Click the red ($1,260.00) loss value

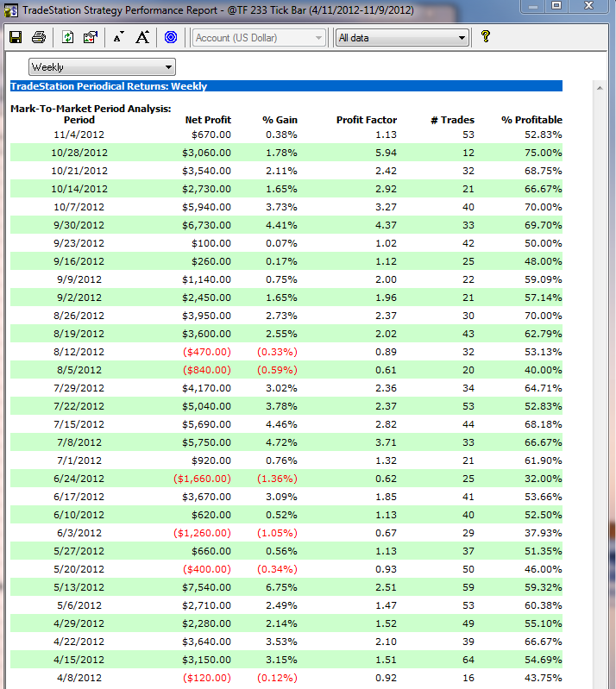point(202,533)
